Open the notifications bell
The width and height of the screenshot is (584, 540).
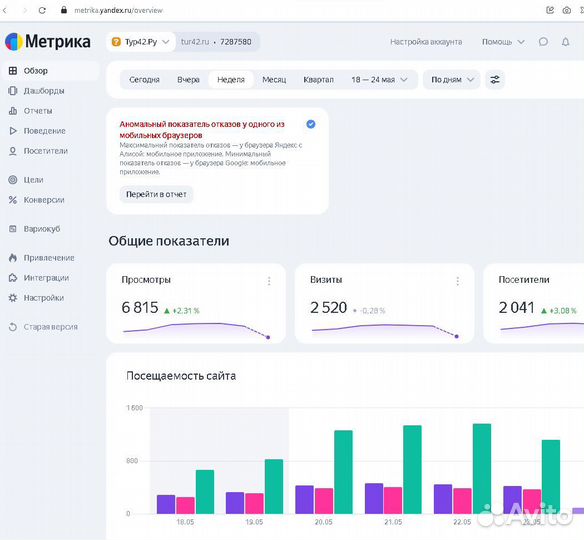(x=565, y=42)
